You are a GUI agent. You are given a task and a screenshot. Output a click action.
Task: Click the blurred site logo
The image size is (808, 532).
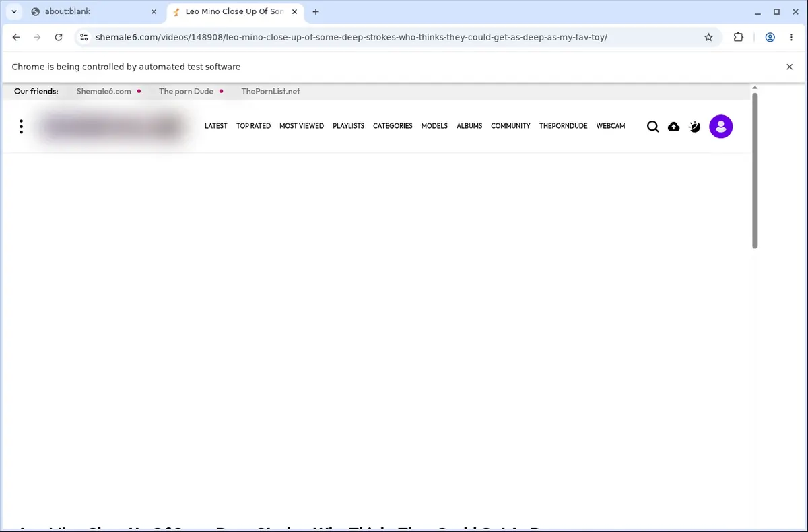(x=112, y=127)
